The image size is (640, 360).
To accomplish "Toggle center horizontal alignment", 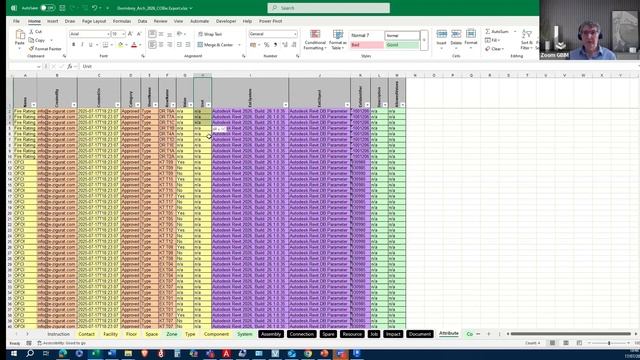I will tap(161, 45).
